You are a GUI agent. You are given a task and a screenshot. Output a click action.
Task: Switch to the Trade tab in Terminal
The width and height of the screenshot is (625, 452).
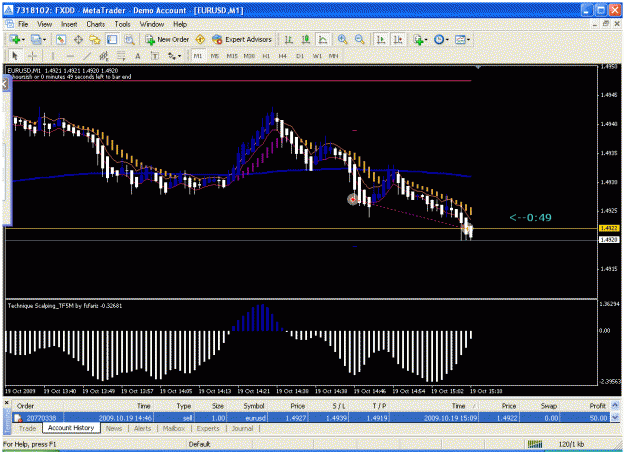[x=28, y=428]
